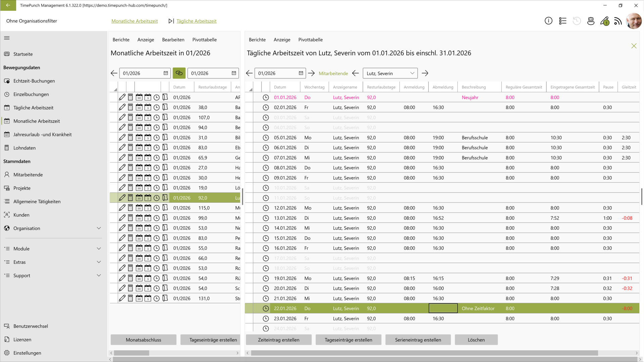Open the Bearbeiten menu in monthly panel

tap(173, 40)
